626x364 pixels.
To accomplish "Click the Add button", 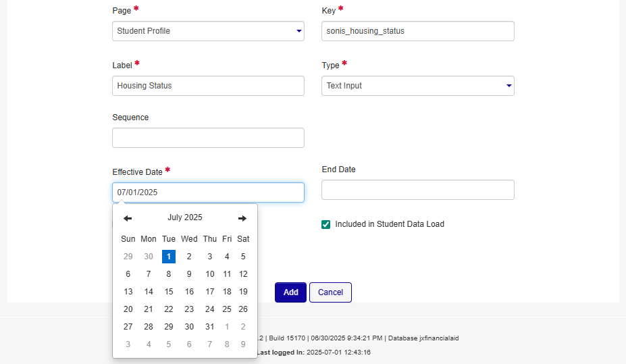I will coord(290,292).
